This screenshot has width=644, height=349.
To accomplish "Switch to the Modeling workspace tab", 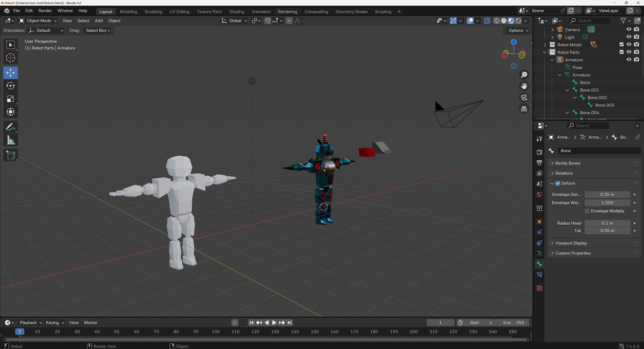I will point(129,11).
